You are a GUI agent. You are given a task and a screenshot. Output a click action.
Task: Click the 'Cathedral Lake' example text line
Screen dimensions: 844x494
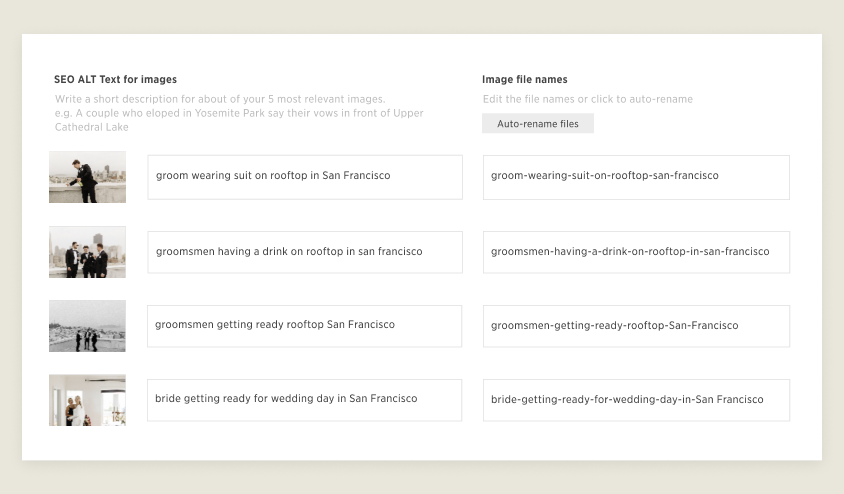92,127
